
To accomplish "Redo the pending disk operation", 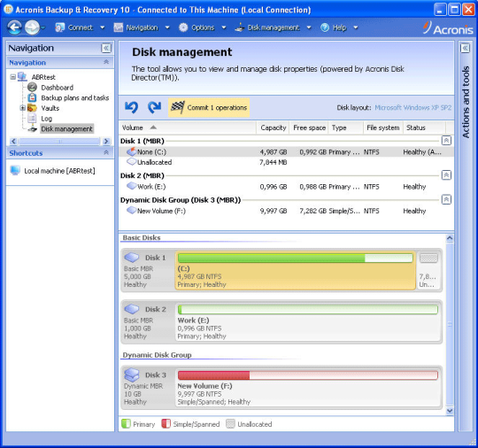I will click(155, 107).
